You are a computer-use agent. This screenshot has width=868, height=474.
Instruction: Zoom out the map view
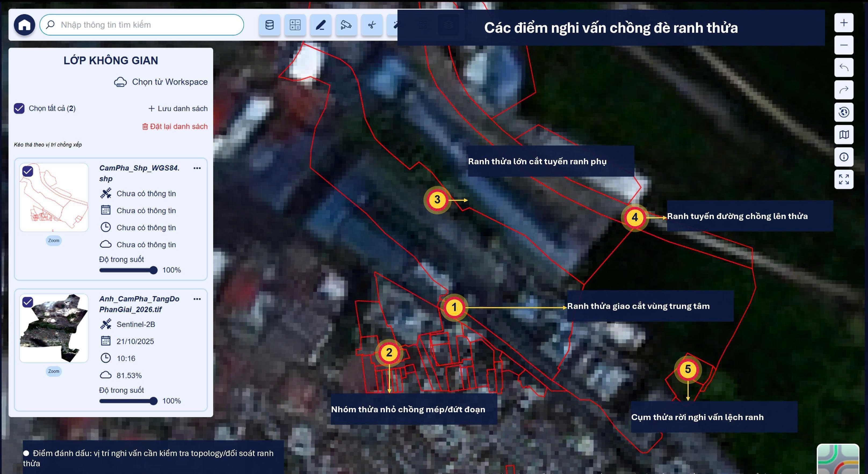click(x=844, y=45)
